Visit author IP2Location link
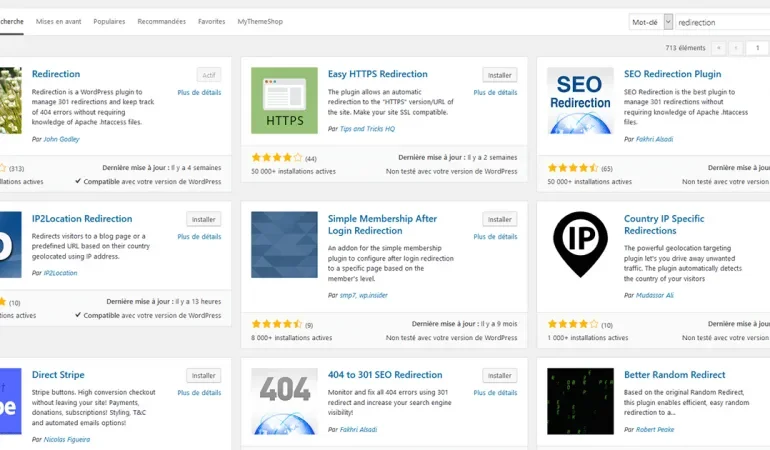 point(60,273)
